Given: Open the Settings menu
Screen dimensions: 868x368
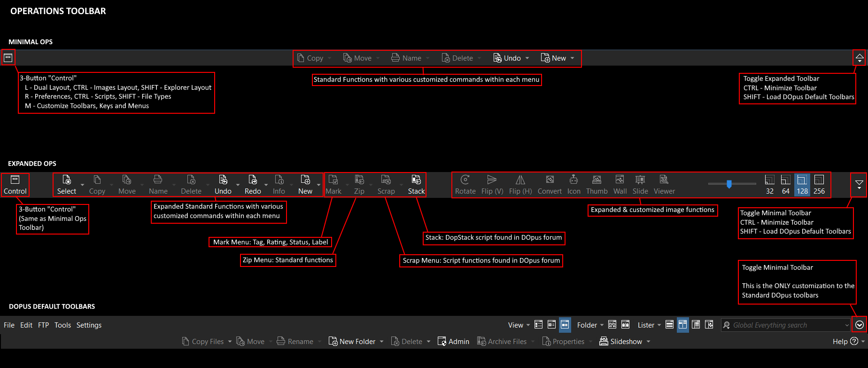Looking at the screenshot, I should (89, 325).
